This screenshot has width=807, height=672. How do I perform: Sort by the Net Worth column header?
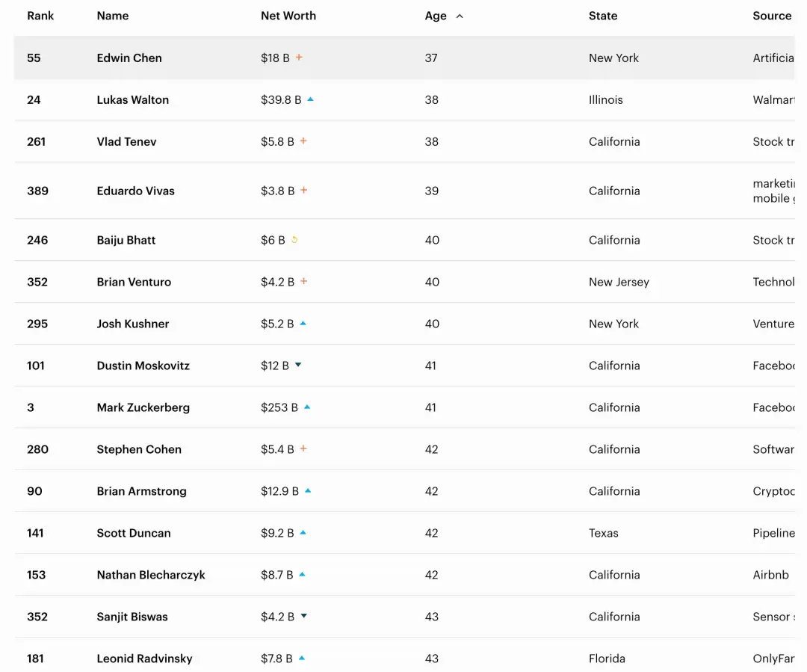[x=288, y=16]
